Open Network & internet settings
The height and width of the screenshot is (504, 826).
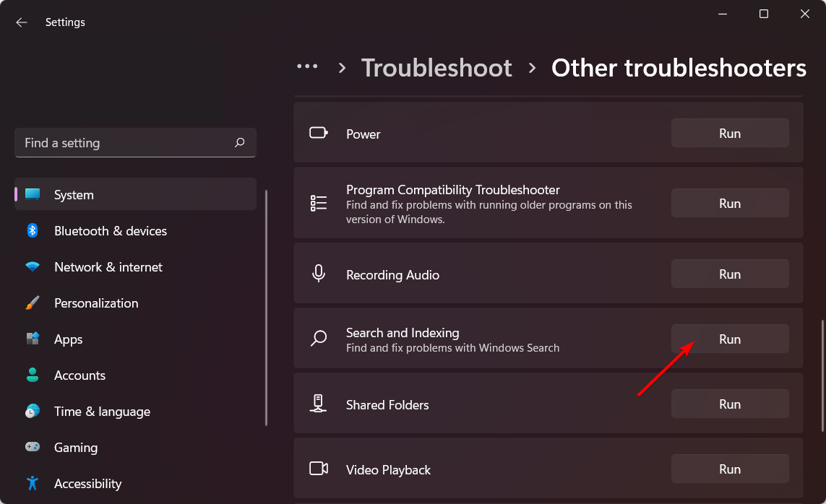point(135,266)
